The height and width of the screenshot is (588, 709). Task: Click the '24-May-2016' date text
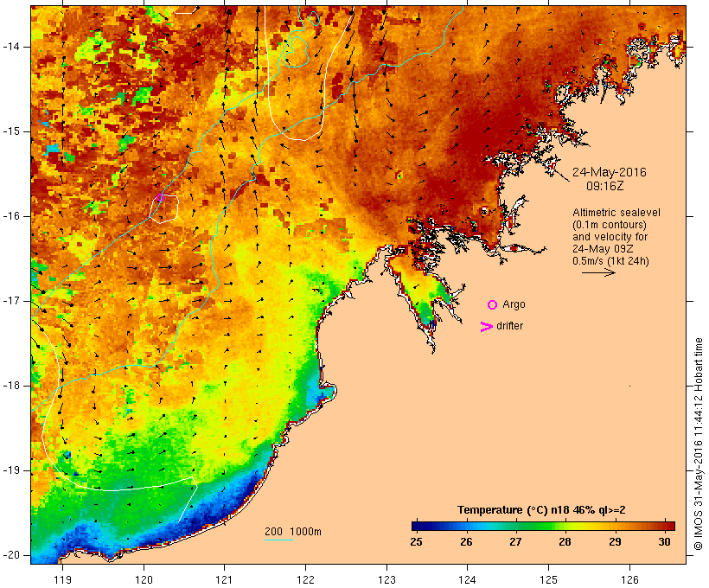(x=609, y=172)
